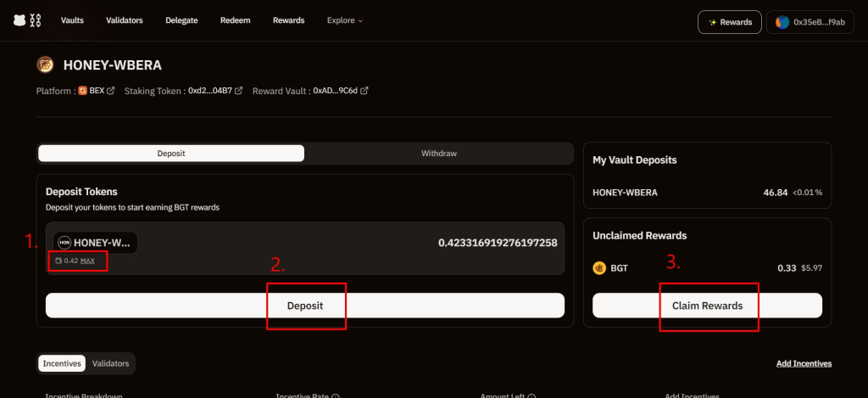Select the Validators toggle below deposit panel
Viewport: 868px width, 398px height.
110,363
